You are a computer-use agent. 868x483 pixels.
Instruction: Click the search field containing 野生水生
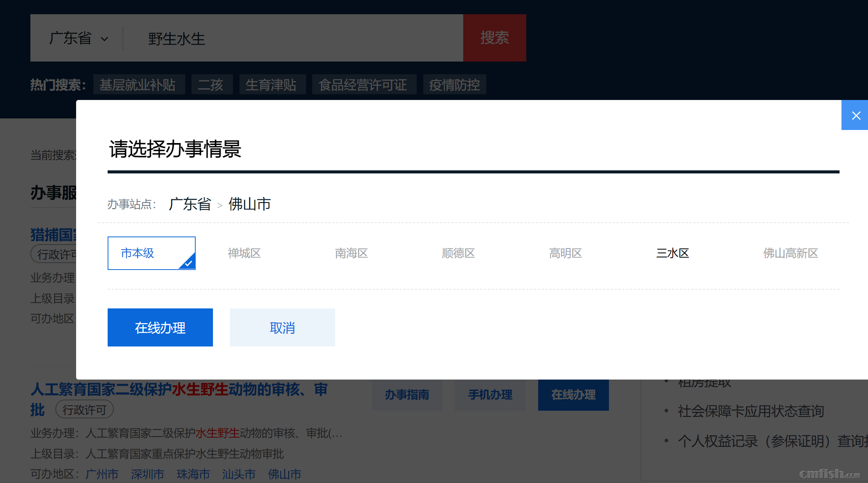(x=292, y=38)
